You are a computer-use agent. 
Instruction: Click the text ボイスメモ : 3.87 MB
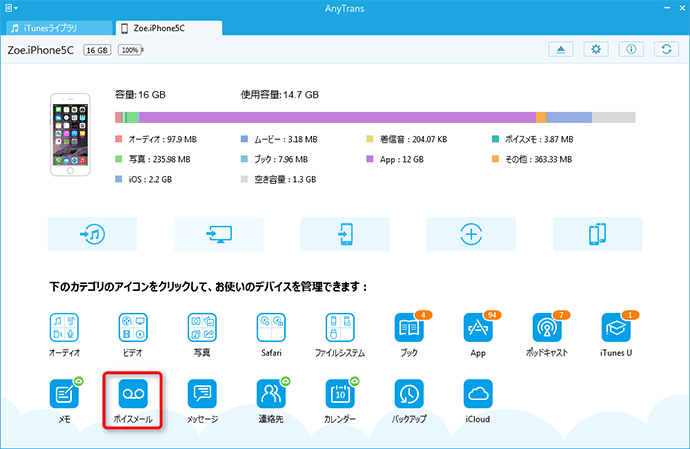click(539, 139)
